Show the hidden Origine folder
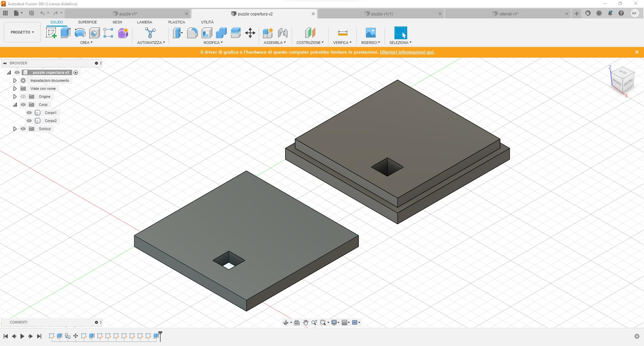This screenshot has height=346, width=644. (23, 97)
